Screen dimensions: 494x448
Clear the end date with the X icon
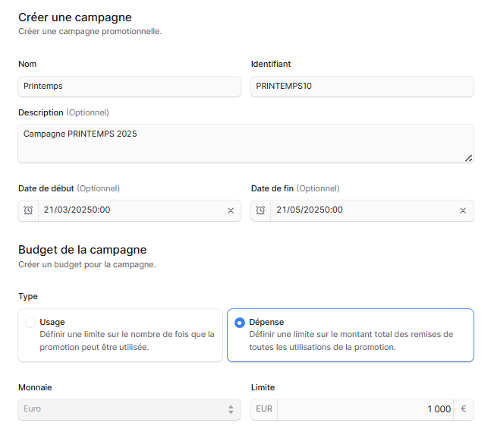463,210
